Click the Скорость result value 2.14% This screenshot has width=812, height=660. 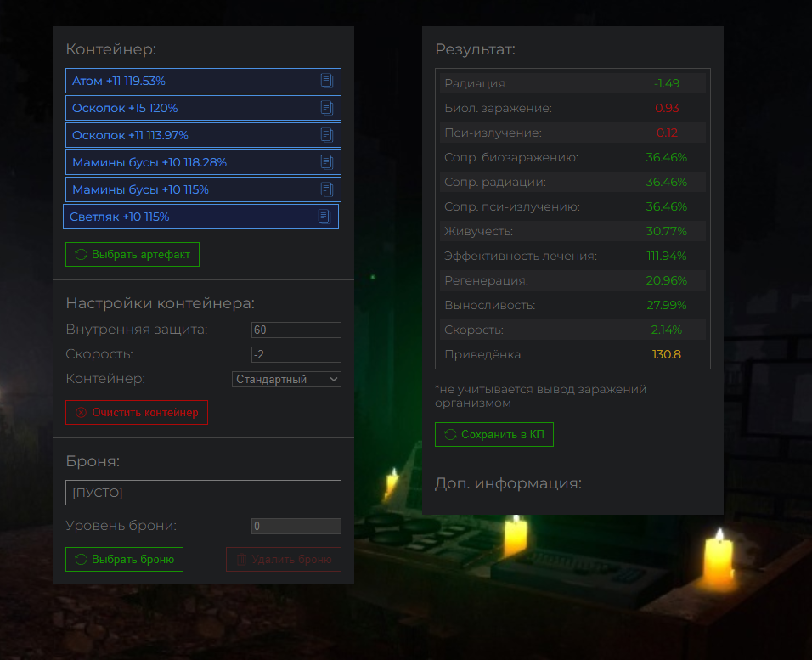point(667,330)
